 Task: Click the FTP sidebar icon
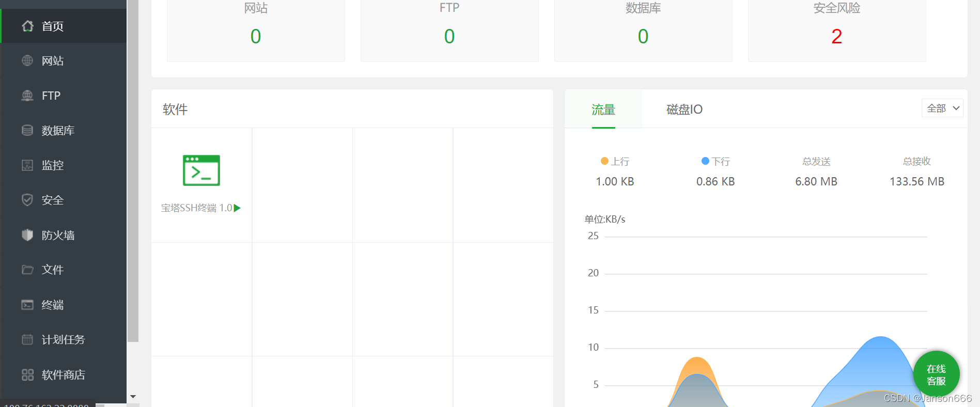(28, 96)
